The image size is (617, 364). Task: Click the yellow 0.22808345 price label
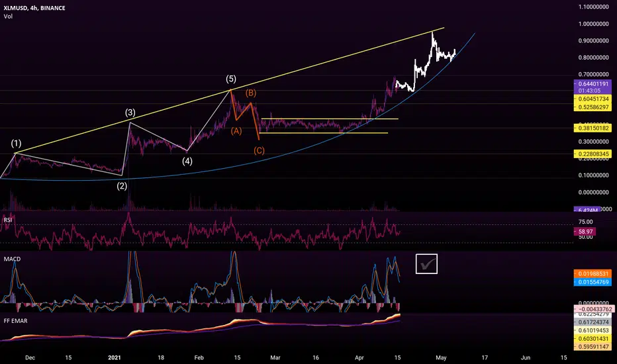[x=593, y=154]
